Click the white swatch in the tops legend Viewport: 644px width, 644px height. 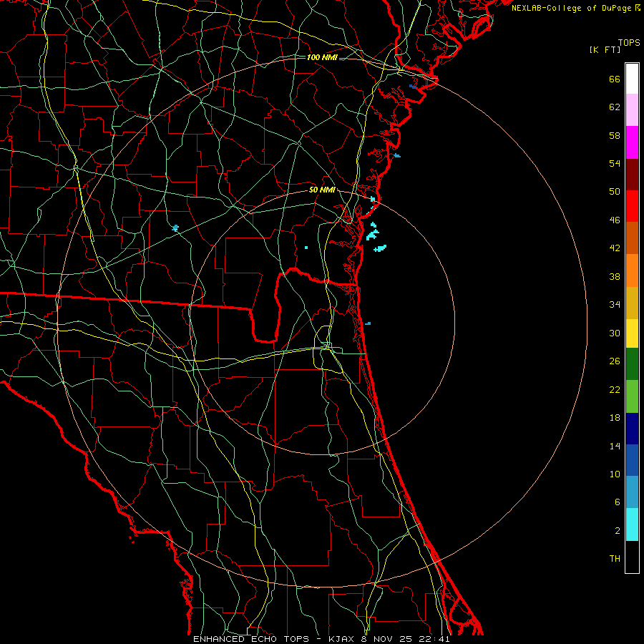(x=632, y=79)
